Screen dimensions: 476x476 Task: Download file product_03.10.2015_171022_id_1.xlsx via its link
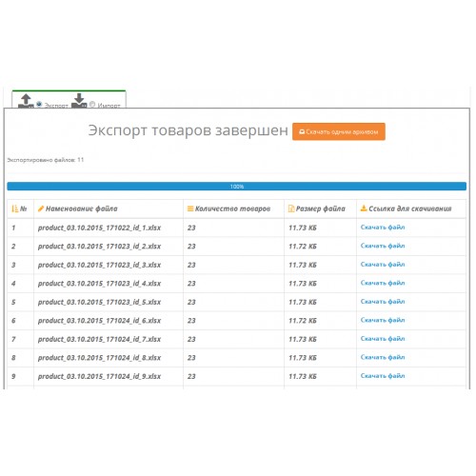383,228
